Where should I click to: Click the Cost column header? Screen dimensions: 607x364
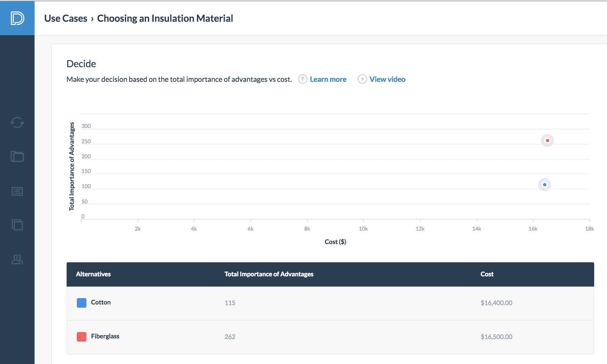pos(487,274)
